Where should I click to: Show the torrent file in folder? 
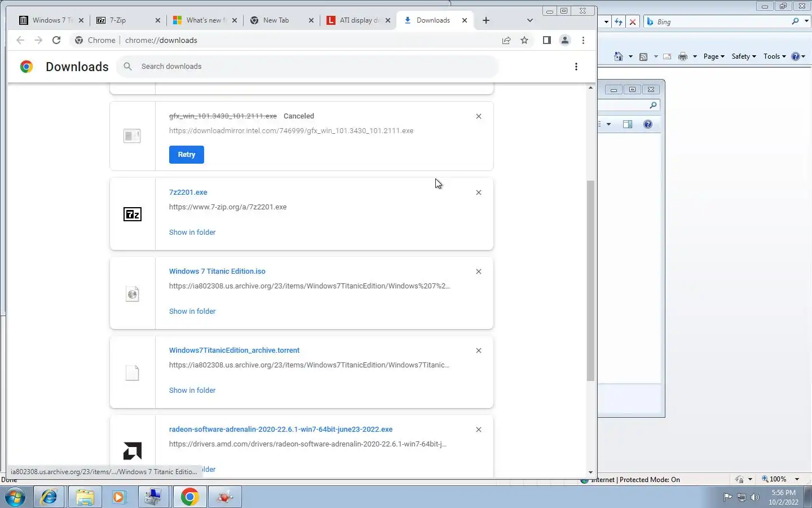click(192, 391)
